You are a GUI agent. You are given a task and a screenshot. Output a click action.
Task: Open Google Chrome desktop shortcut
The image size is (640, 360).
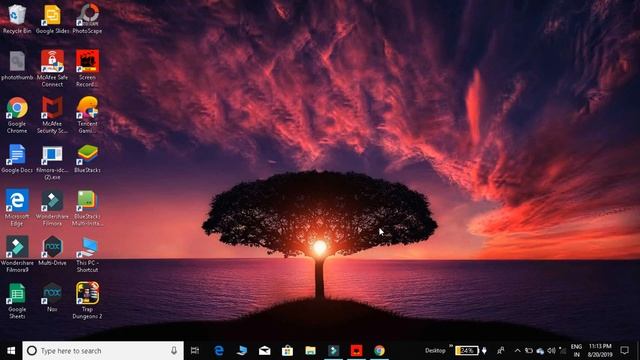pyautogui.click(x=17, y=115)
